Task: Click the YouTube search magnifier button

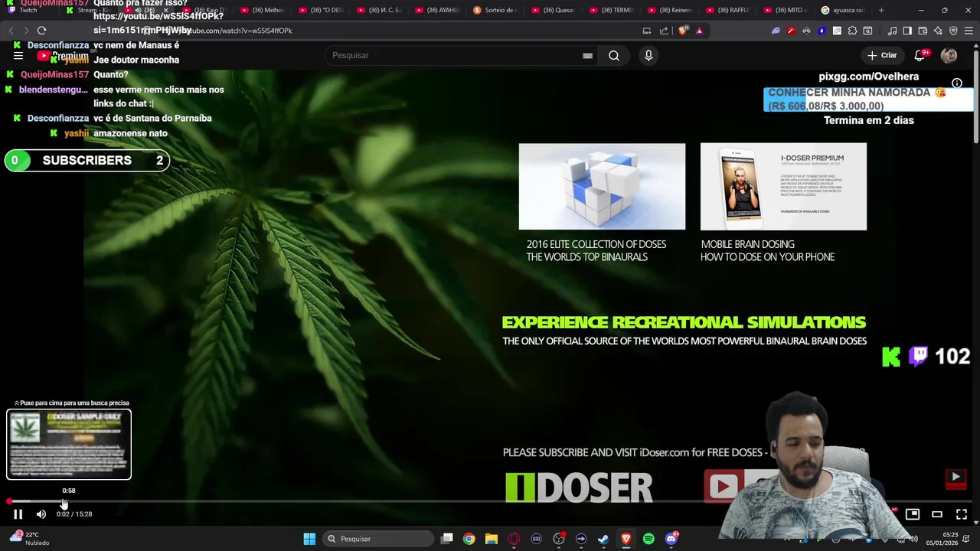Action: tap(614, 55)
